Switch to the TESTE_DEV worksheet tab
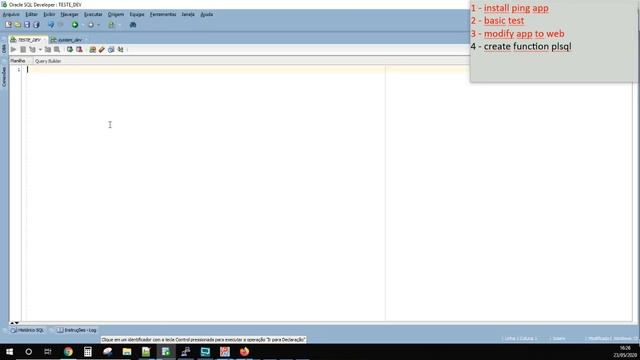The width and height of the screenshot is (640, 360). point(28,40)
